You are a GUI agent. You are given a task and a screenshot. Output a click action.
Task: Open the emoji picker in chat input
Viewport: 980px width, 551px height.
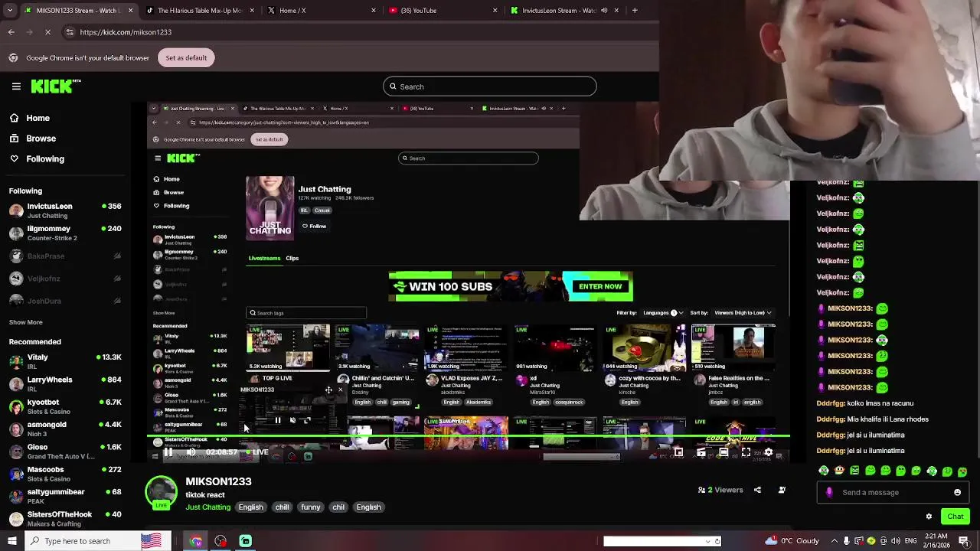point(957,492)
